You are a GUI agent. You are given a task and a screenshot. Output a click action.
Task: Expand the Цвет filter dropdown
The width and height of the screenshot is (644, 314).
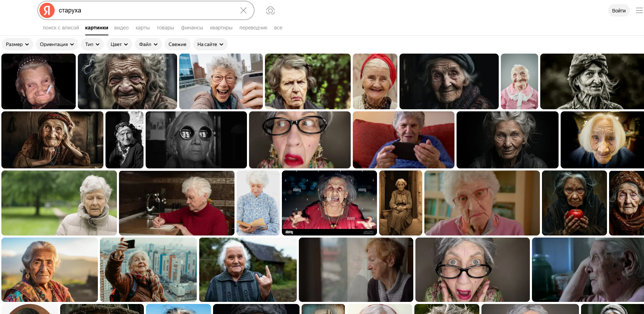click(x=119, y=44)
